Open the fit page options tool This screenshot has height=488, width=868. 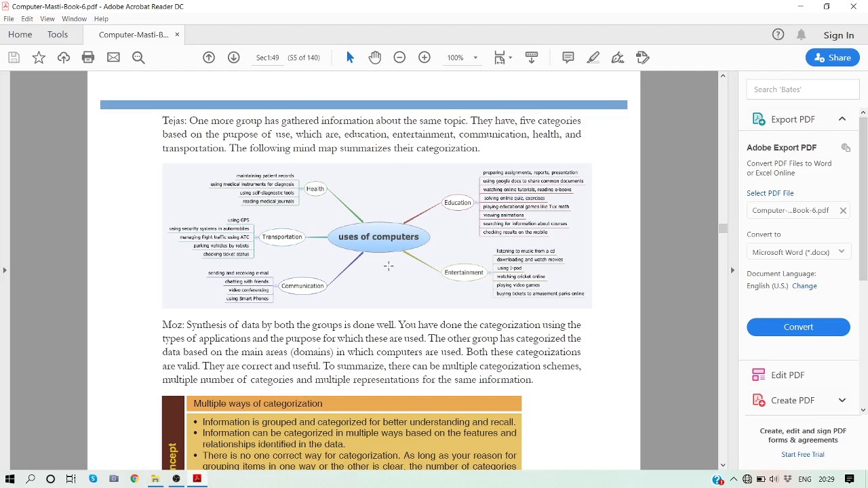[x=502, y=58]
